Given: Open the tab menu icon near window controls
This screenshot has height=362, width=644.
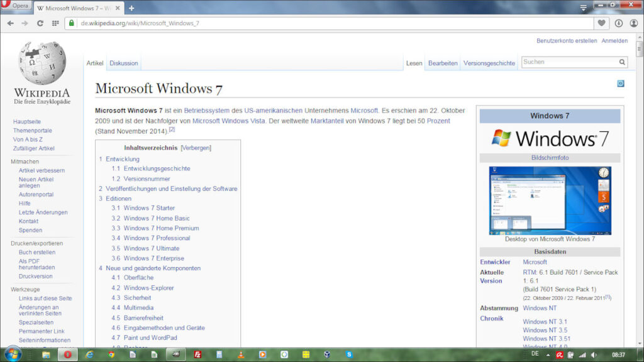Looking at the screenshot, I should point(583,8).
